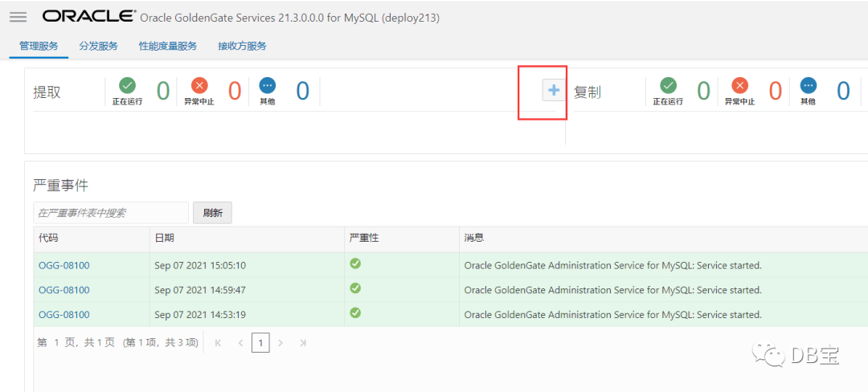Click page number 1 box
Image resolution: width=868 pixels, height=392 pixels.
(x=260, y=343)
